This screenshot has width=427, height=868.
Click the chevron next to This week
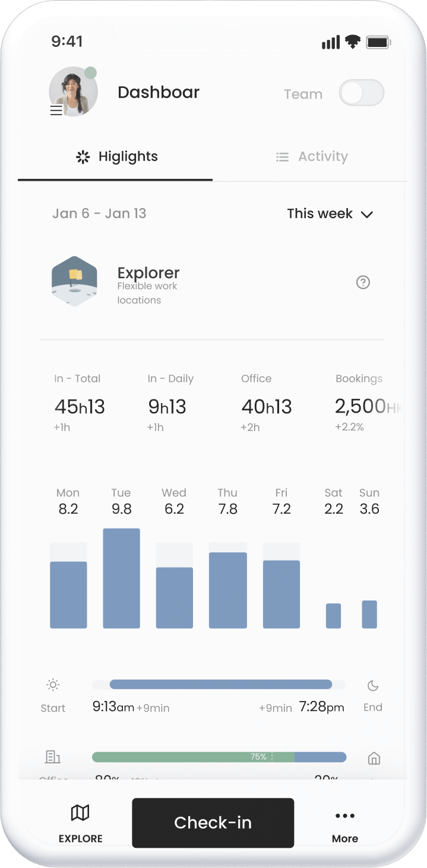[x=367, y=215]
